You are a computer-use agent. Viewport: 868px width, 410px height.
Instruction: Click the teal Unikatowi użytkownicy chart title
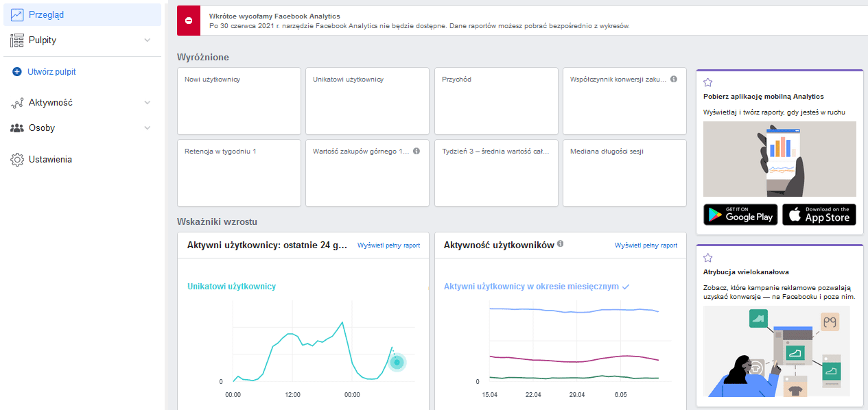(x=232, y=287)
